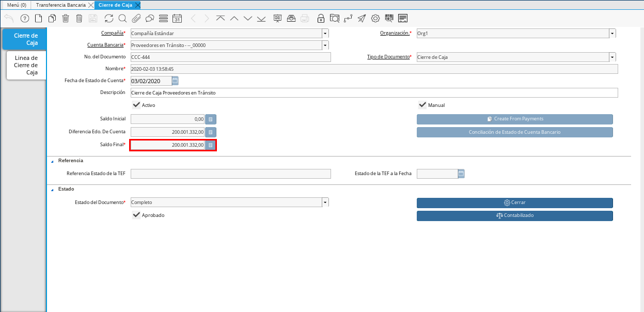Click the Cuenta Bancaria field label link
This screenshot has height=312, width=644.
click(105, 45)
